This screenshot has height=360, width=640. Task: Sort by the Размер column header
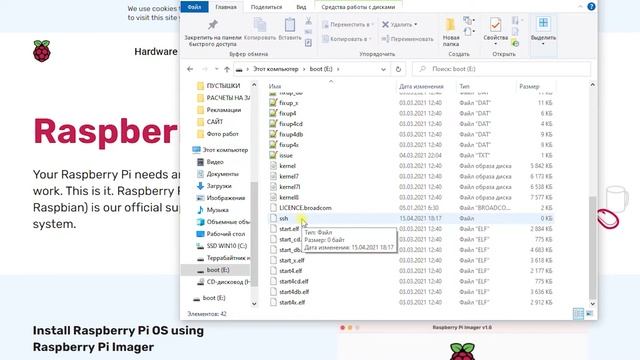click(529, 87)
